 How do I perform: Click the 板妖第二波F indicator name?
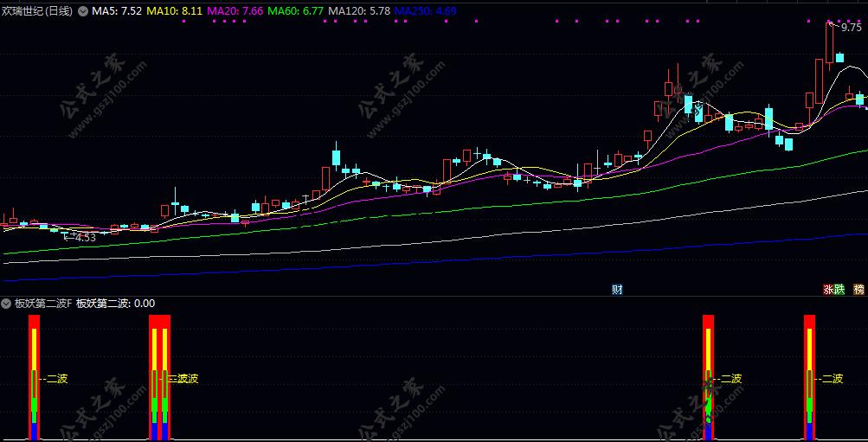(43, 303)
